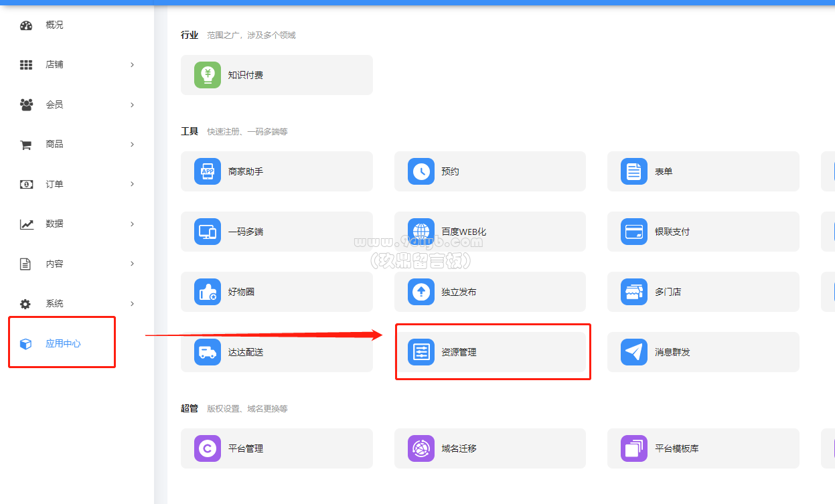Open the 表单 app card
This screenshot has height=504, width=835.
click(703, 171)
